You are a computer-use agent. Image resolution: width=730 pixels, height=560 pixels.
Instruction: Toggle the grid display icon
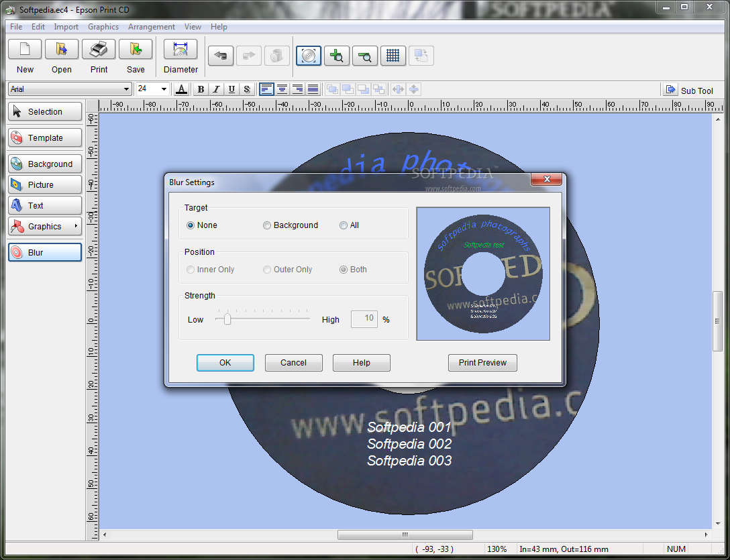coord(393,56)
